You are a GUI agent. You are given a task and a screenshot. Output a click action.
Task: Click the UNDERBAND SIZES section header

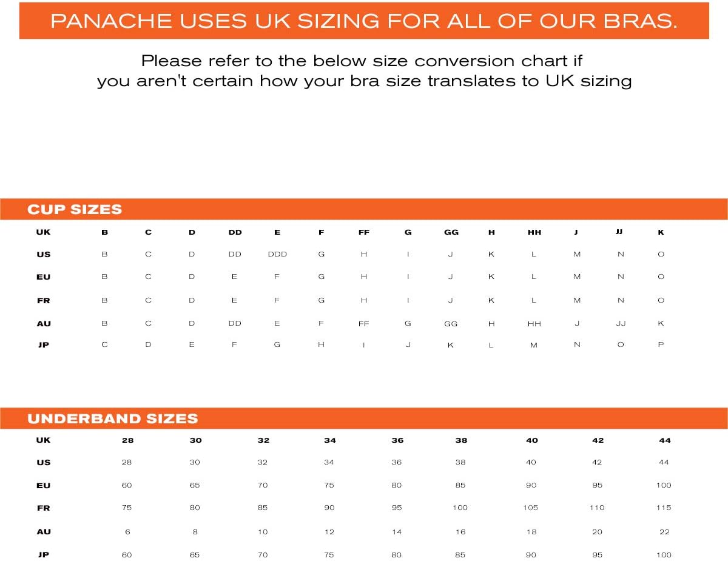click(x=113, y=418)
